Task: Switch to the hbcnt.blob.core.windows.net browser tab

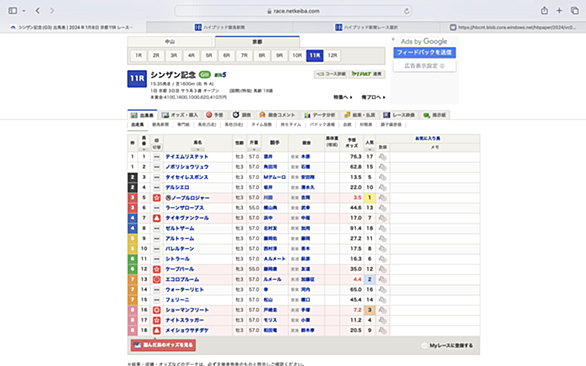Action: tap(513, 27)
